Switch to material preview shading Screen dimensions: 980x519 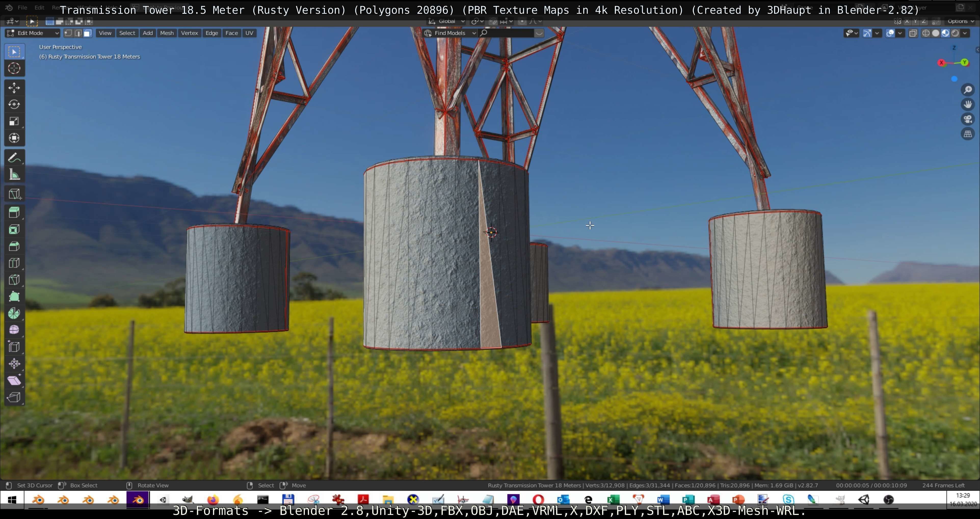coord(945,33)
